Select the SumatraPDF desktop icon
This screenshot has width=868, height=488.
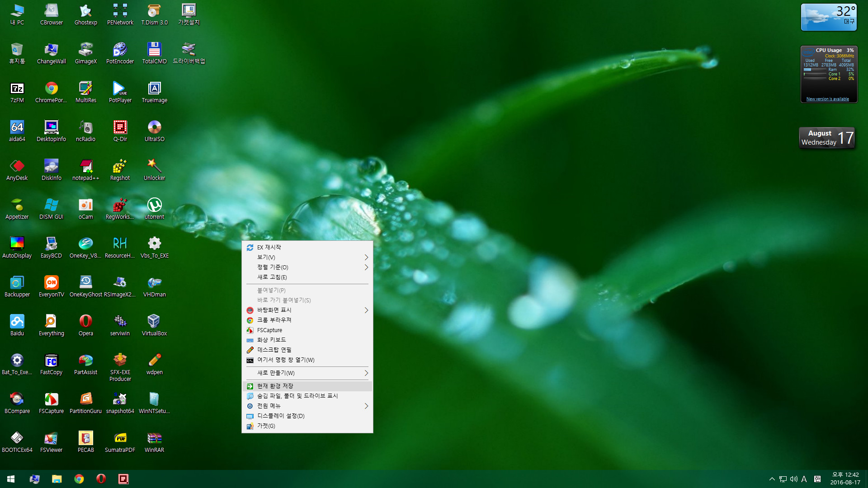pyautogui.click(x=120, y=442)
